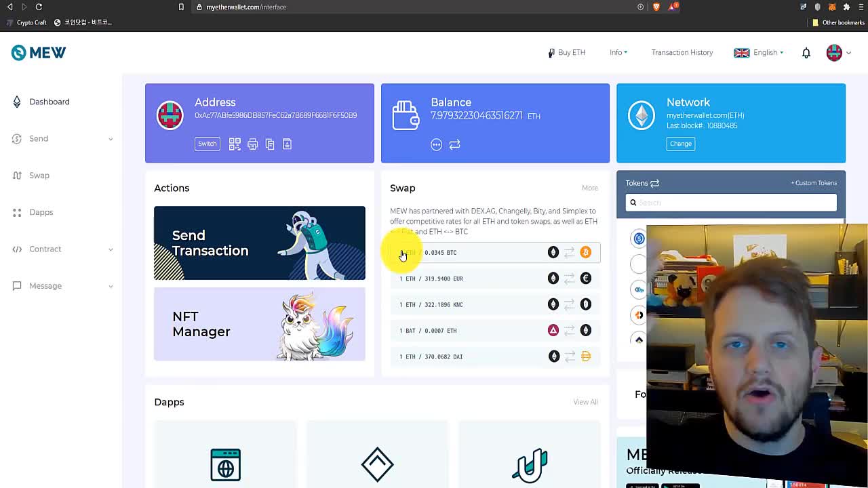Select the 1 ETH / 319.9400 EUR pair
Viewport: 868px width, 488px height.
495,279
